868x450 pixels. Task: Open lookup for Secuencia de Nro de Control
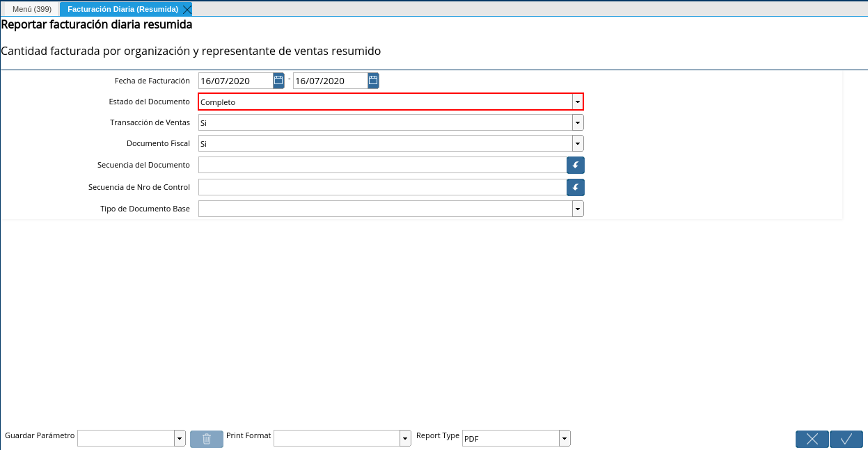576,187
